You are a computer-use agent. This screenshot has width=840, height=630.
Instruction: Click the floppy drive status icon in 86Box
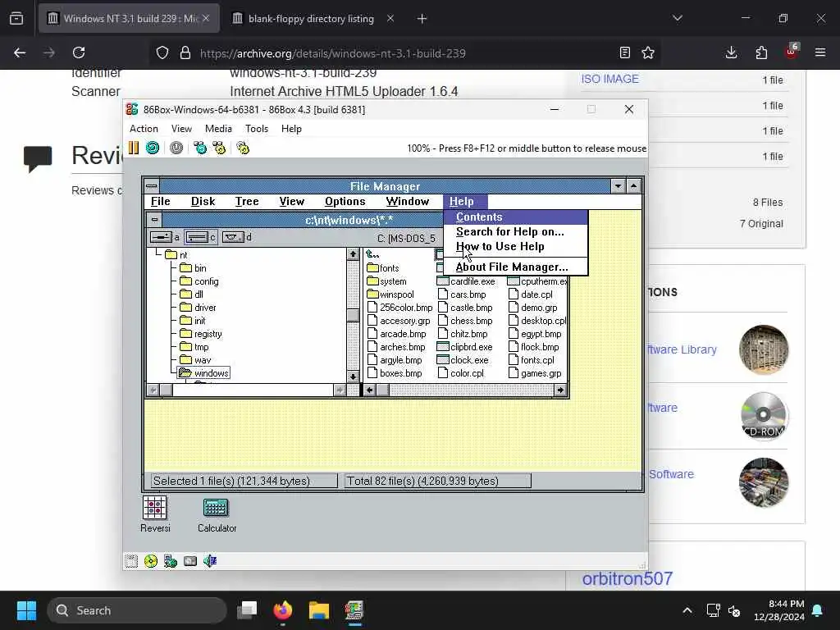[x=131, y=561]
